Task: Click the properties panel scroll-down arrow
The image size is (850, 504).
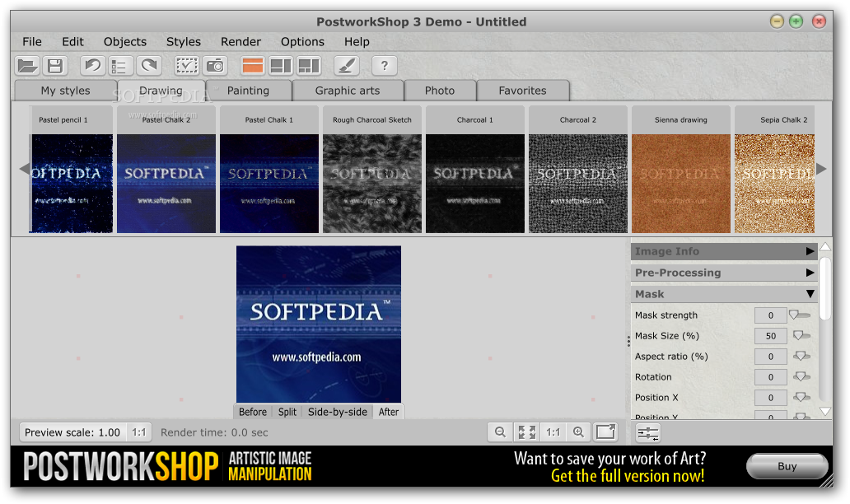Action: 825,411
